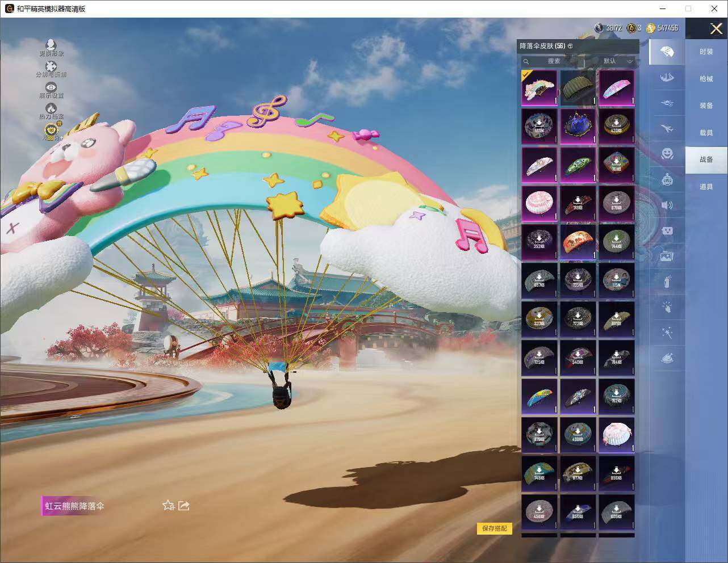Select the airplane skin category icon
728x563 pixels.
click(667, 129)
